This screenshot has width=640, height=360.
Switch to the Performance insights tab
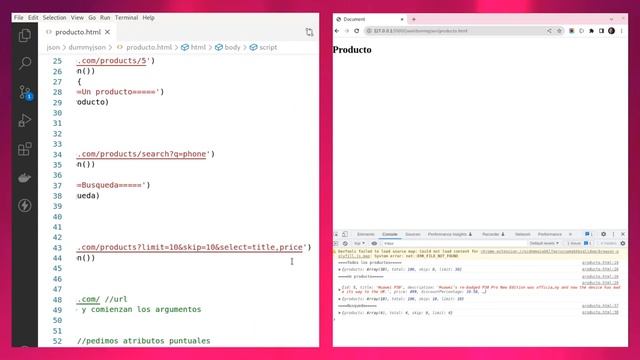[450, 234]
